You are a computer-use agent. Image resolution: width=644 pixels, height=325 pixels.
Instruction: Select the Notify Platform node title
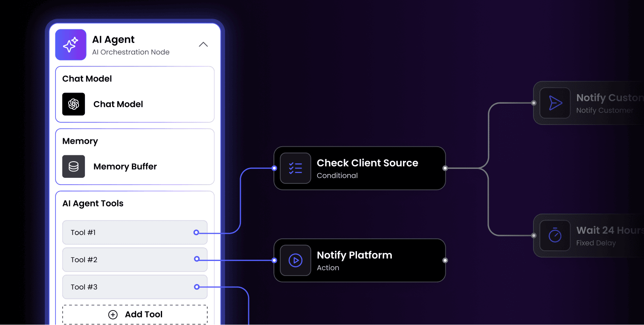tap(354, 255)
